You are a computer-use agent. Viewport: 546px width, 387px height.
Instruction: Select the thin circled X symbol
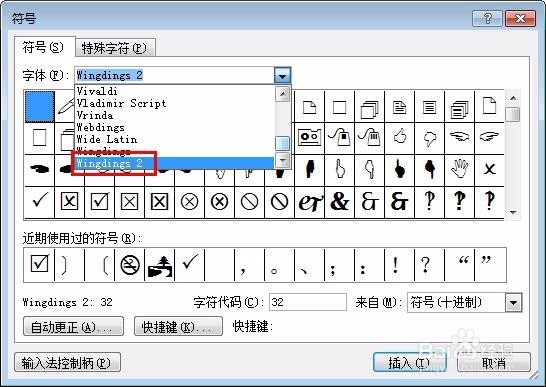tap(189, 202)
